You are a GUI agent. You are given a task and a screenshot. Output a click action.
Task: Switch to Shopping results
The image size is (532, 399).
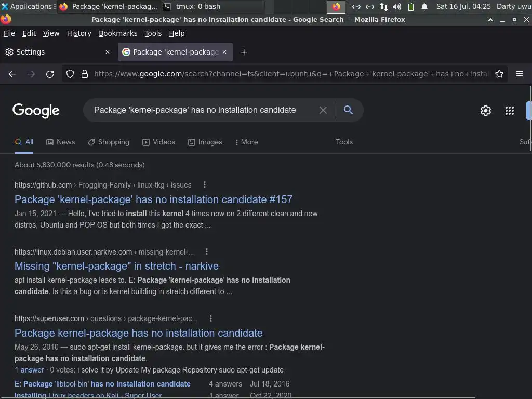109,142
